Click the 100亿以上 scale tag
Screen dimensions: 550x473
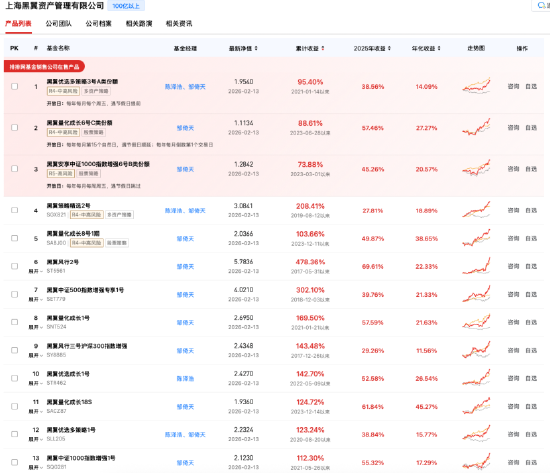click(126, 6)
